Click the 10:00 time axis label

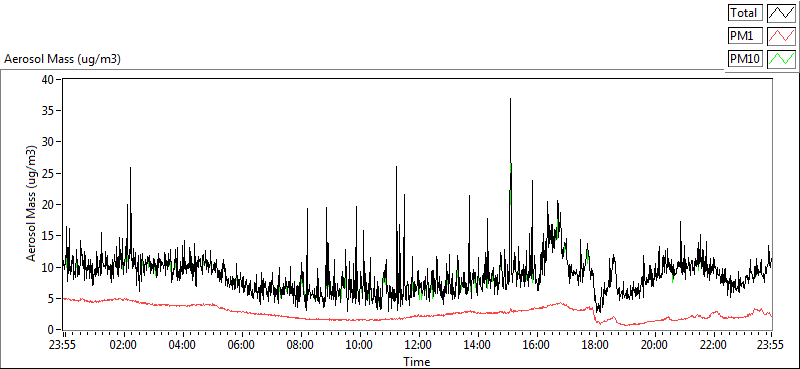pos(359,344)
